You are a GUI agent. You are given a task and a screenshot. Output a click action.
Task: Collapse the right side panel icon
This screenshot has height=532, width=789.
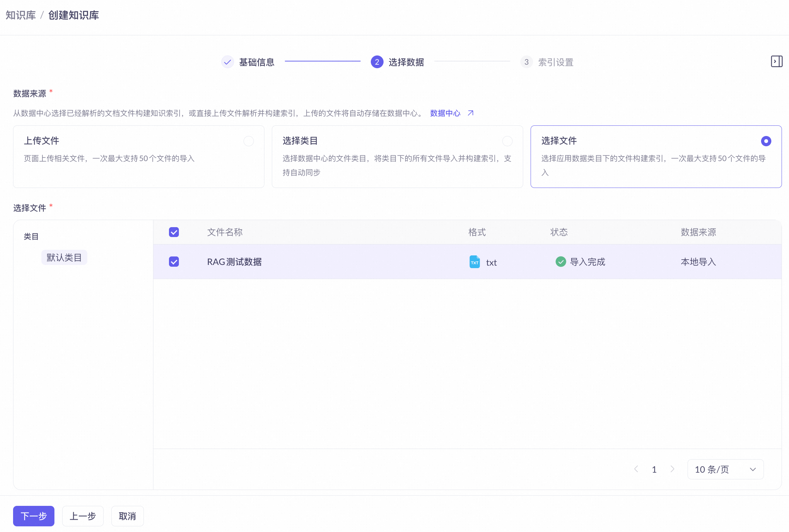pos(776,61)
